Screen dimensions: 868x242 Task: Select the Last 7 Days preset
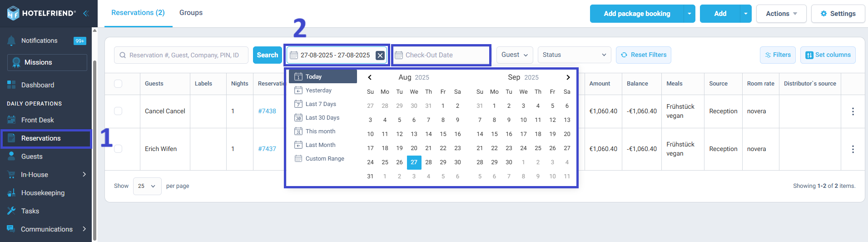coord(323,104)
